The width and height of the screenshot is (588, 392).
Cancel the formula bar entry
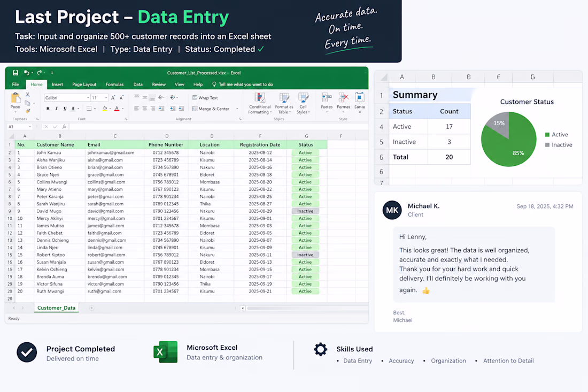point(46,127)
